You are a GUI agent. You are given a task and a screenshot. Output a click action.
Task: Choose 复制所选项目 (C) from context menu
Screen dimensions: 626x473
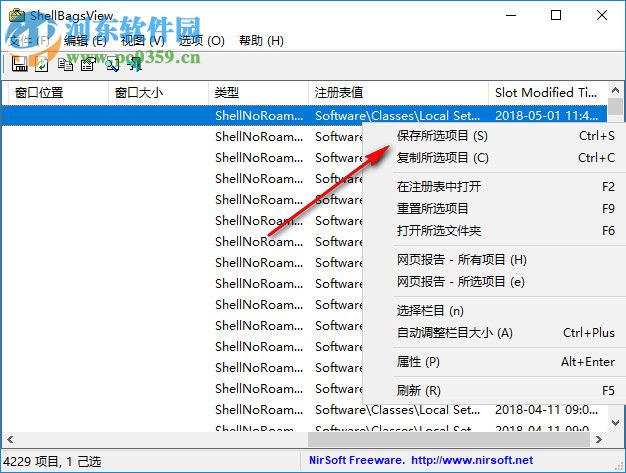tap(495, 158)
